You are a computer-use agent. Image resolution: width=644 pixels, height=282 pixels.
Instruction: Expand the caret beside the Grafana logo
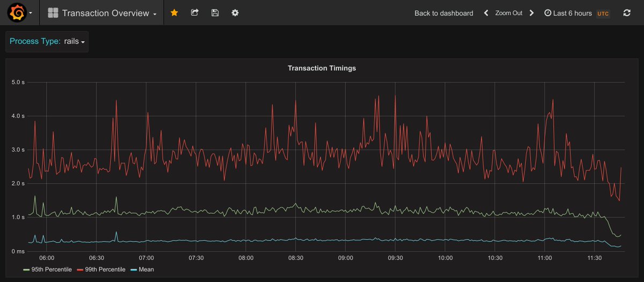(30, 13)
